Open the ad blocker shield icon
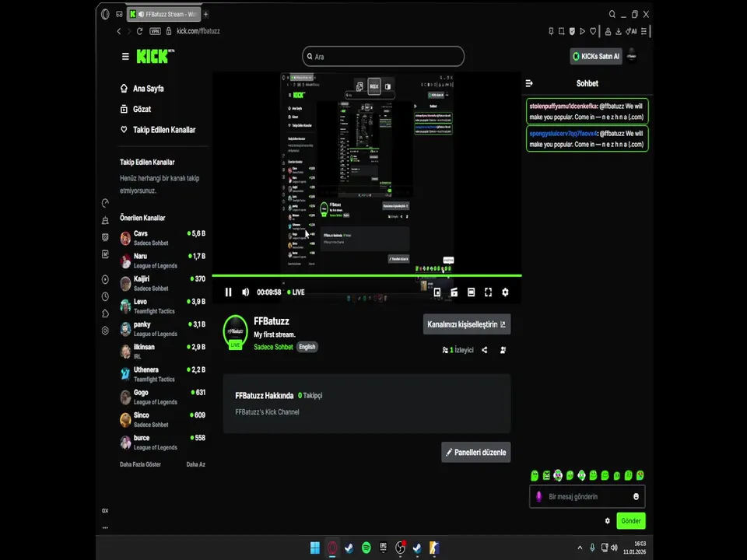Screen dimensions: 747x560 (572, 31)
